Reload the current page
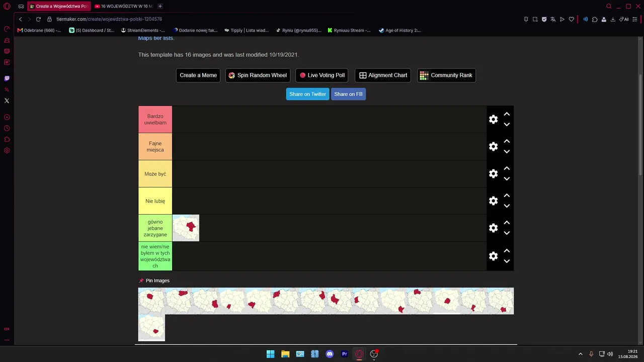This screenshot has width=644, height=362. pos(38,19)
